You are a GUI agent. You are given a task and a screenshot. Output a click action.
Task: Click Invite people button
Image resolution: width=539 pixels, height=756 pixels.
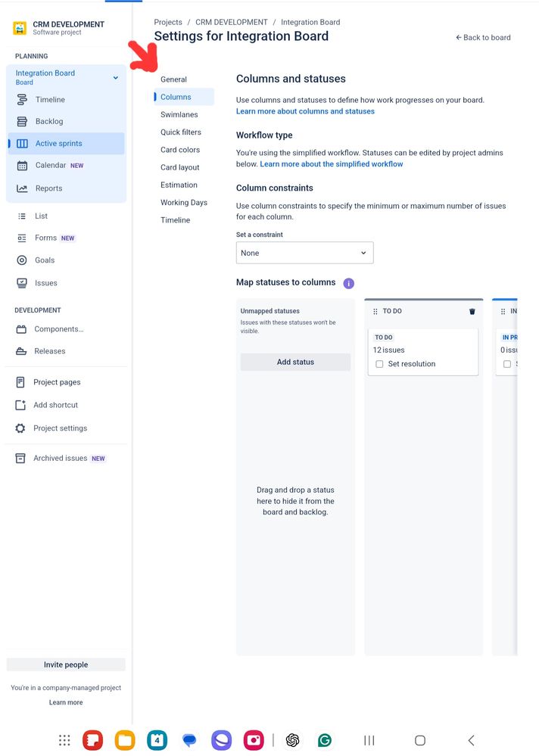[66, 665]
